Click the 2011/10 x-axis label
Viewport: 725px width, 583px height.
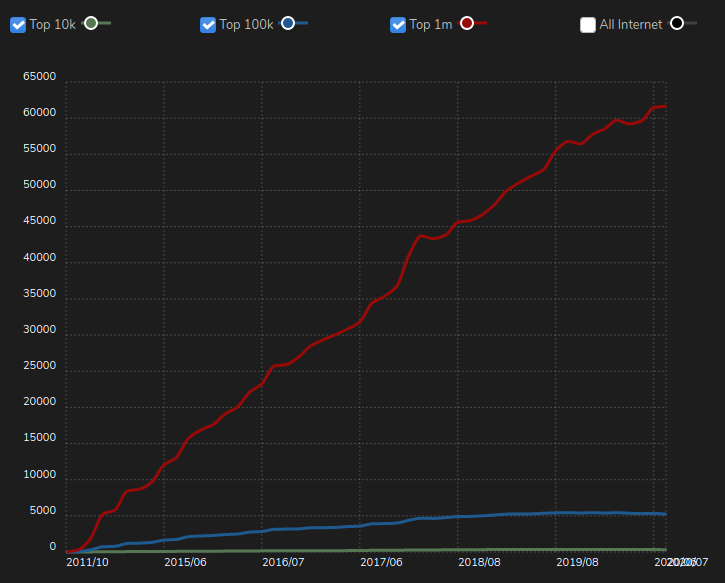click(87, 562)
